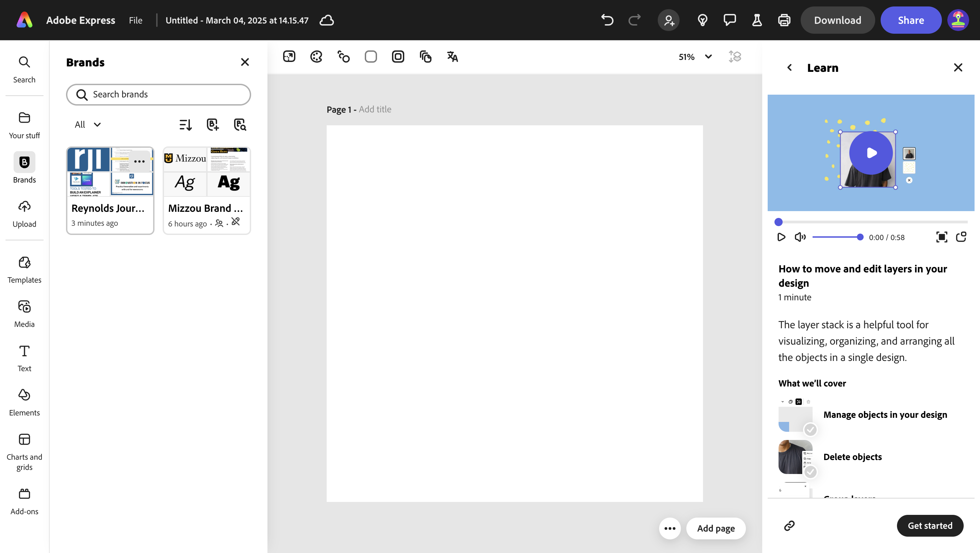Open the comments speech bubble icon
This screenshot has width=980, height=553.
pos(729,20)
